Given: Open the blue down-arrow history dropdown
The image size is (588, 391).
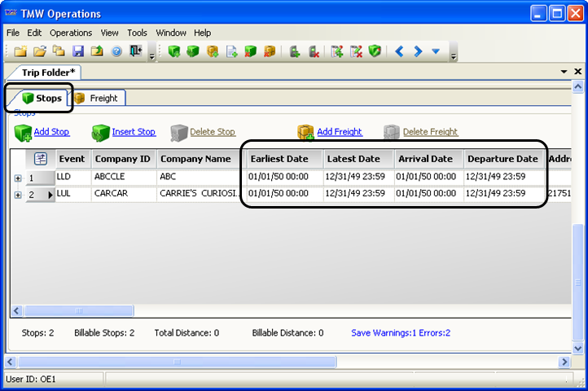Looking at the screenshot, I should [x=436, y=52].
